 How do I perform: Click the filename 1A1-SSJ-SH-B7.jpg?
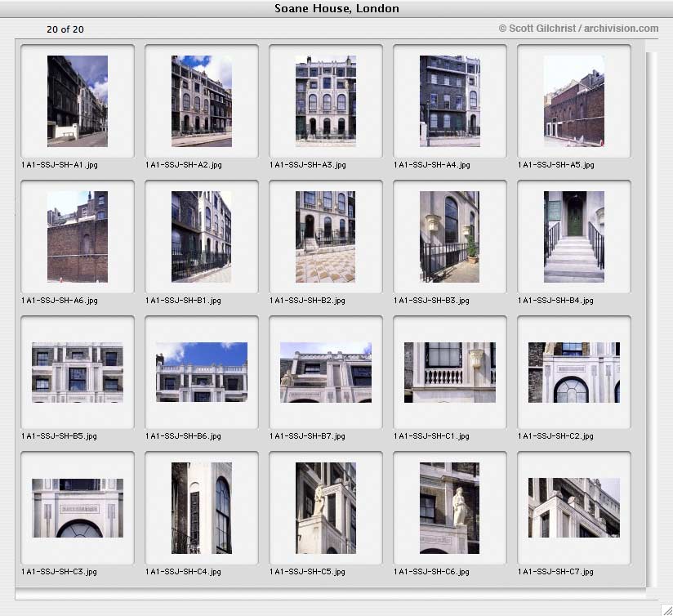[308, 436]
